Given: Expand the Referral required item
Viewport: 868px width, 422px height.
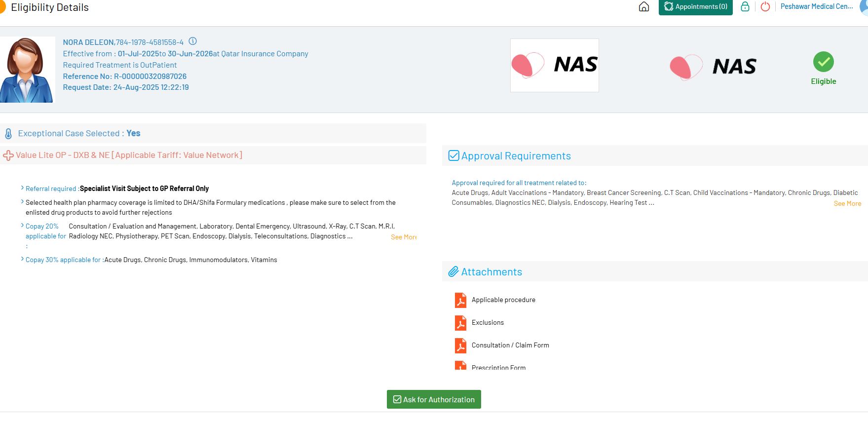Looking at the screenshot, I should click(x=23, y=188).
